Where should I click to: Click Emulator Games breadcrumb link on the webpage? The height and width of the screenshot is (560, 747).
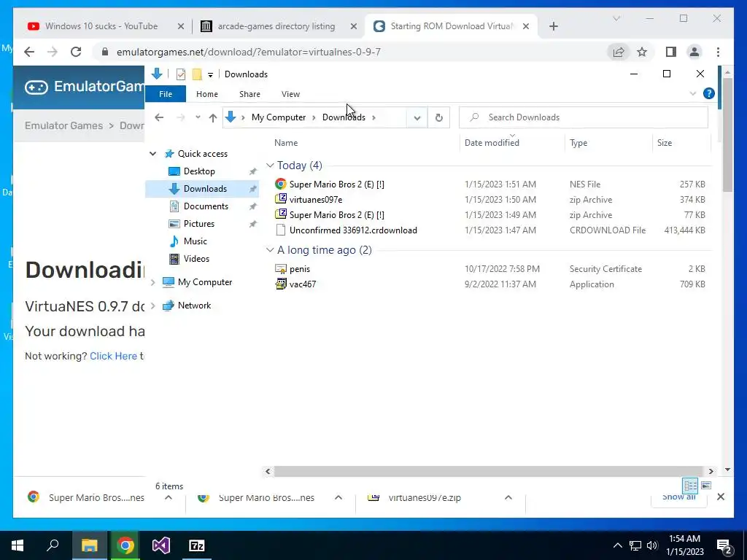64,125
